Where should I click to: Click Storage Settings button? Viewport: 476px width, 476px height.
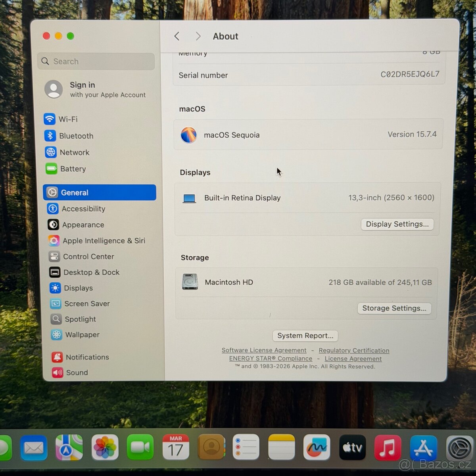pyautogui.click(x=394, y=308)
